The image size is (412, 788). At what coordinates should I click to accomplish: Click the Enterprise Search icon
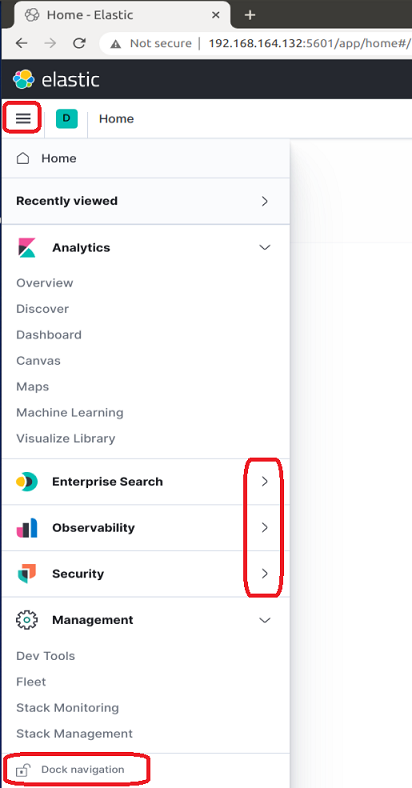[x=26, y=481]
